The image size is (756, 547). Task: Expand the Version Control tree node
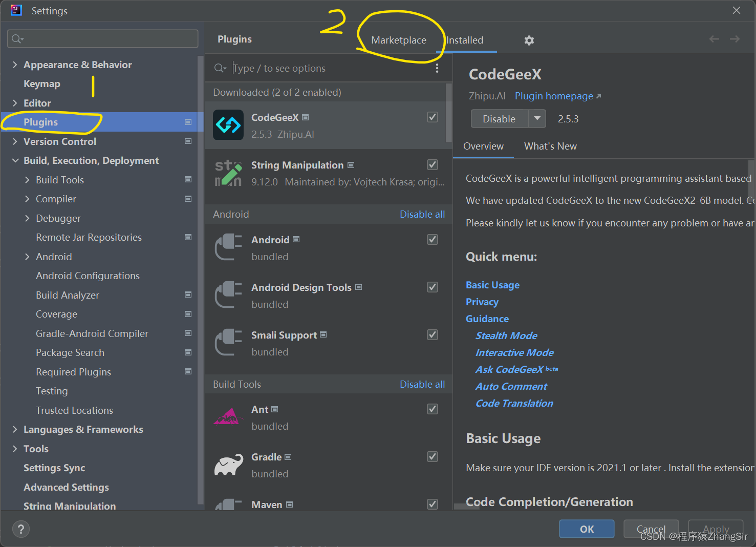coord(15,141)
